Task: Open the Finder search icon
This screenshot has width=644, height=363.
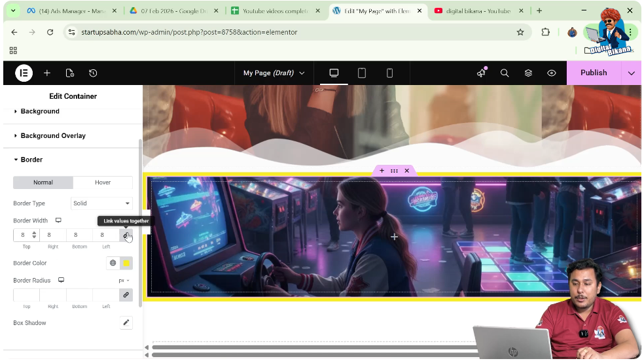Action: coord(505,73)
